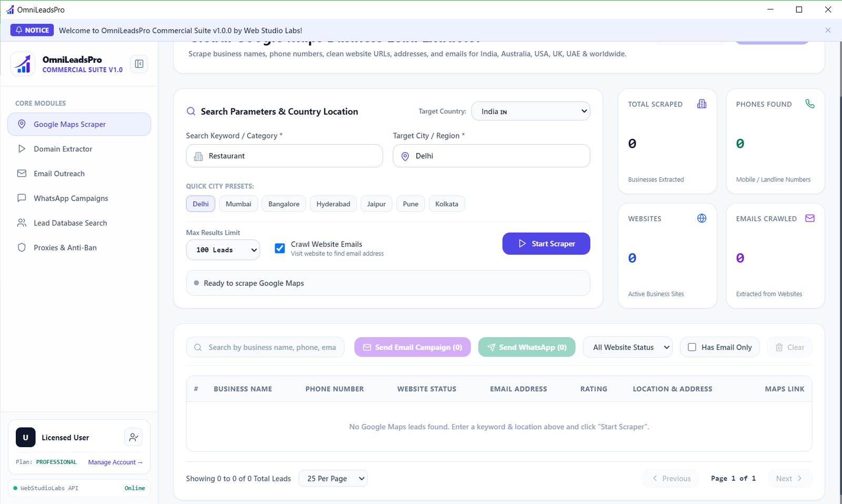Dismiss the notice banner with the X
The image size is (842, 504).
(x=828, y=30)
